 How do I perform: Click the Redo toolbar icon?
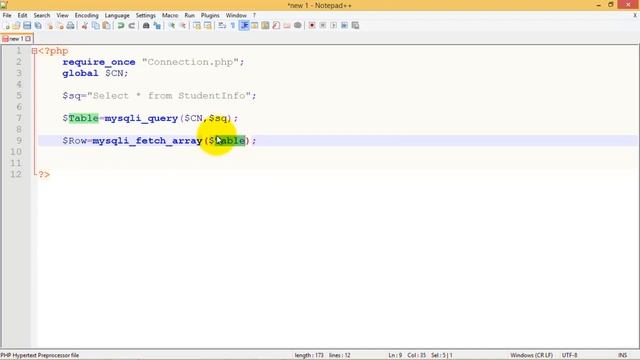[x=131, y=26]
